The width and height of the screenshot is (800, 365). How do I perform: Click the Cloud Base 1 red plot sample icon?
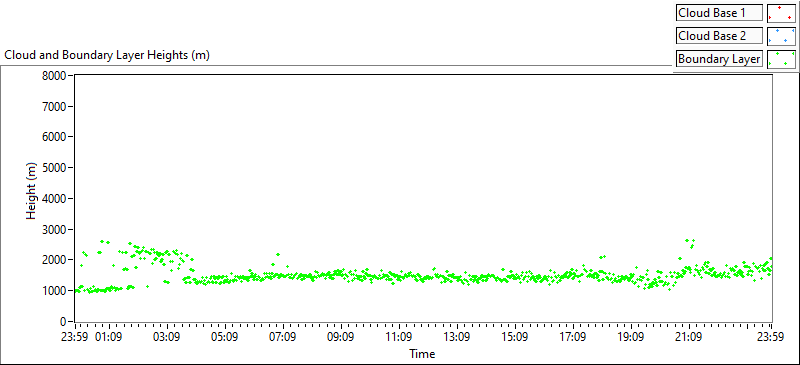[x=782, y=13]
